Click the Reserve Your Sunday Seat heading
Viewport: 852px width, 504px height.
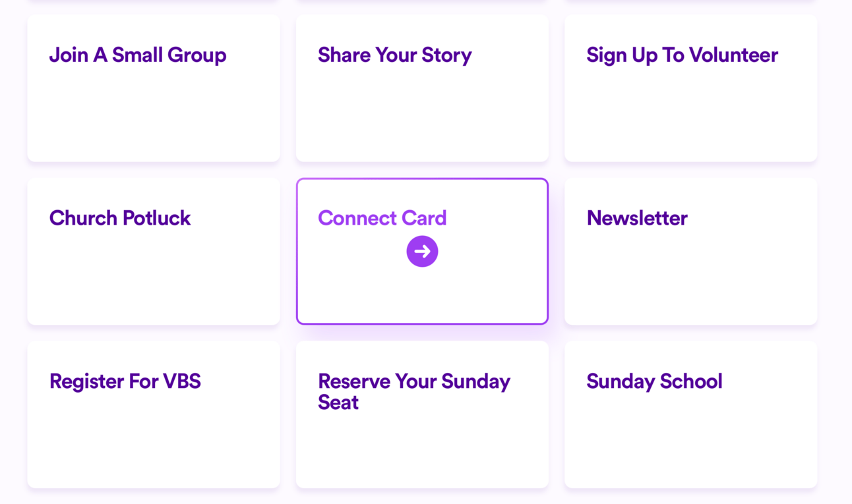point(413,391)
